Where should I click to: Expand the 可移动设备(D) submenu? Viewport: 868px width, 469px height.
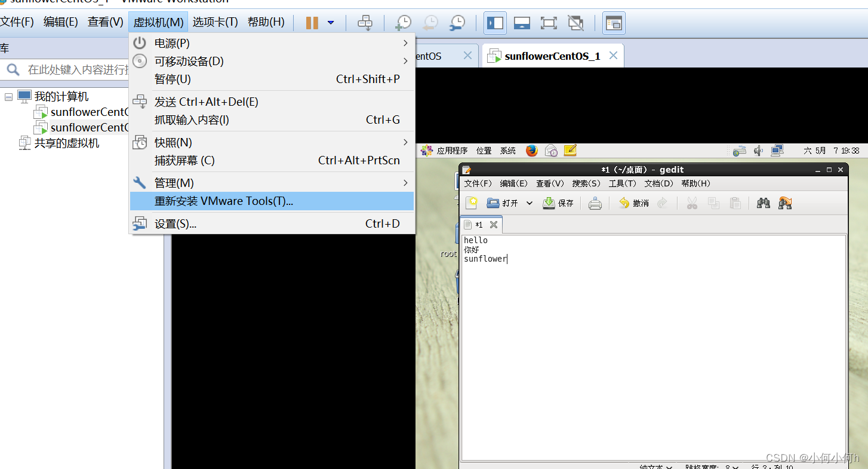272,61
